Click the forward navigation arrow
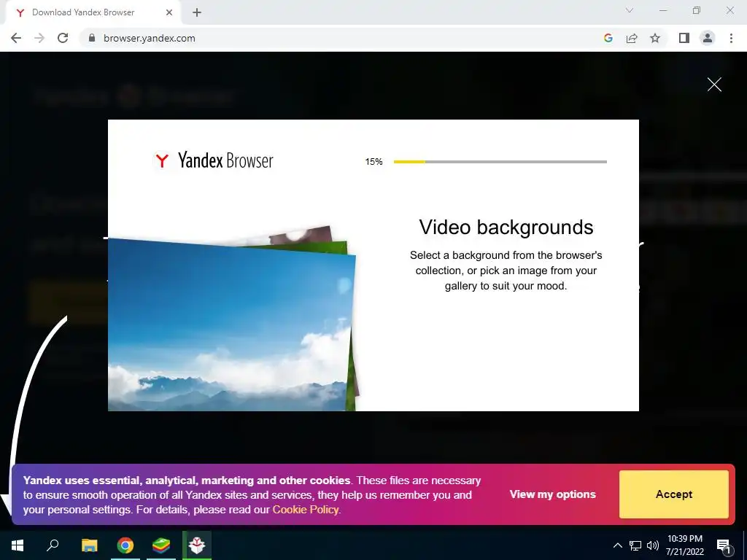Viewport: 747px width, 560px height. [39, 38]
